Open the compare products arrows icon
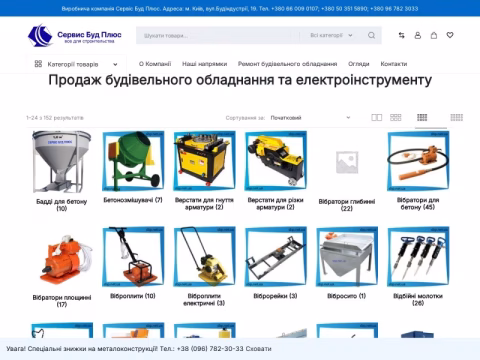The height and width of the screenshot is (360, 480). 402,35
